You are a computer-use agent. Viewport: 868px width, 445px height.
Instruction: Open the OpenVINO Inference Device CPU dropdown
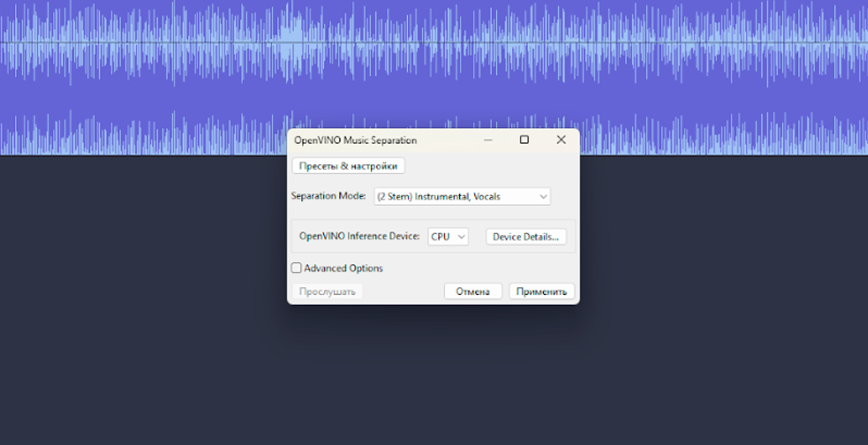point(448,236)
